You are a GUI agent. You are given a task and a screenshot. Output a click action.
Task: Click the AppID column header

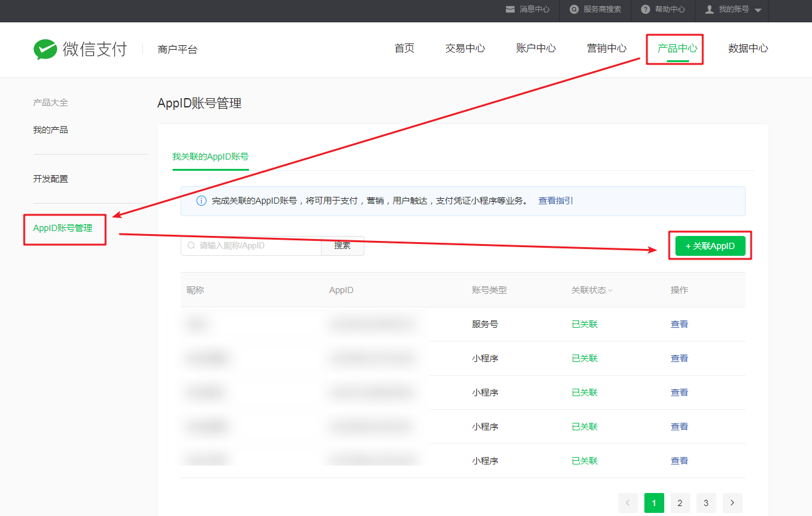[341, 290]
